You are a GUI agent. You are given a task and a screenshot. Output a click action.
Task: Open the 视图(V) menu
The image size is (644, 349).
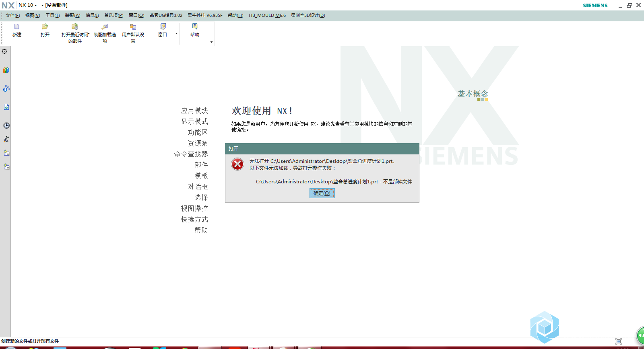pos(33,15)
